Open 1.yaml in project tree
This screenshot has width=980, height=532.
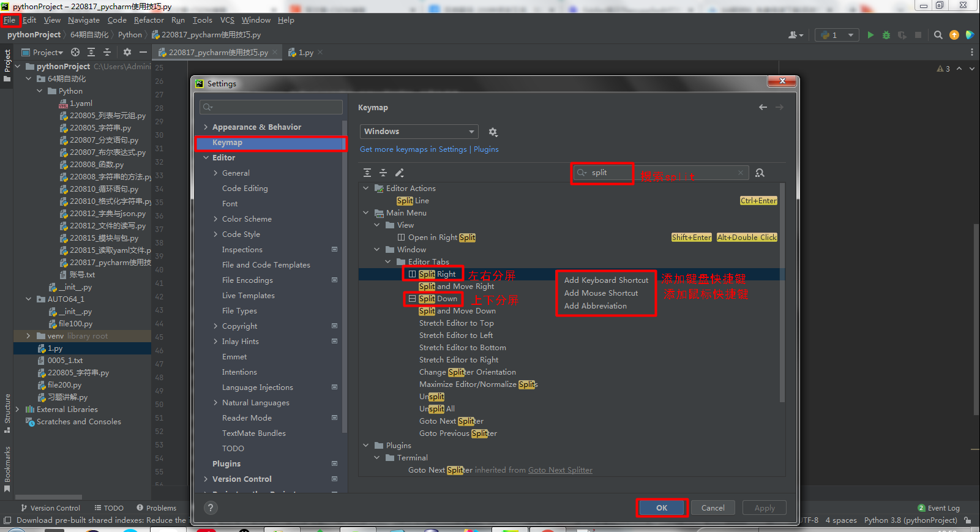pos(81,103)
